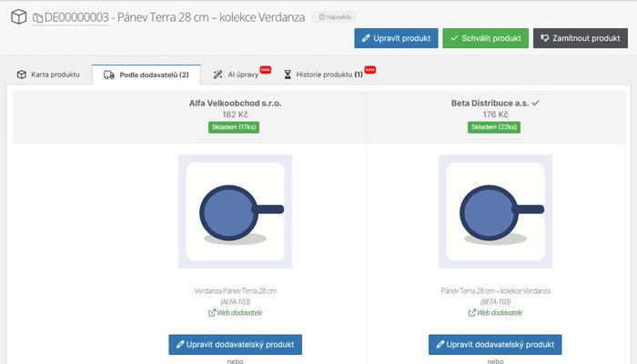
Task: Click the Upravit produkt button
Action: [x=396, y=38]
